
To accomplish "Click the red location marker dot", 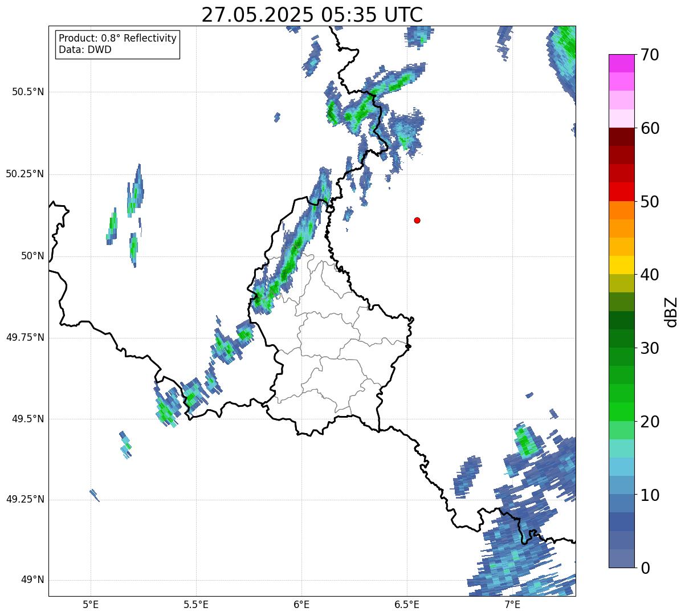I will pos(417,220).
